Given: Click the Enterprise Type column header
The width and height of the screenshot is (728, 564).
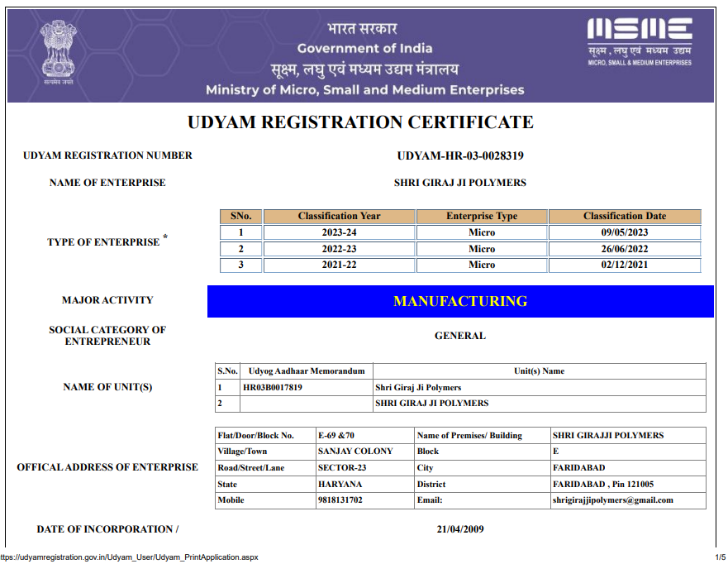Looking at the screenshot, I should pos(482,216).
